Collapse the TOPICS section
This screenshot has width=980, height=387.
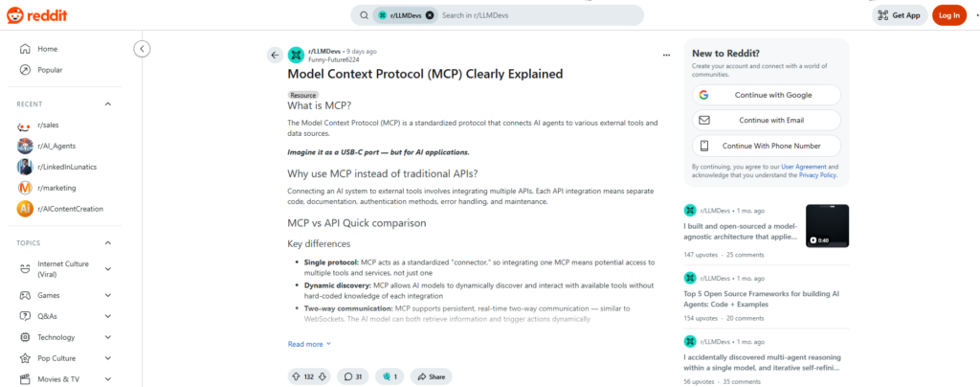pyautogui.click(x=107, y=243)
